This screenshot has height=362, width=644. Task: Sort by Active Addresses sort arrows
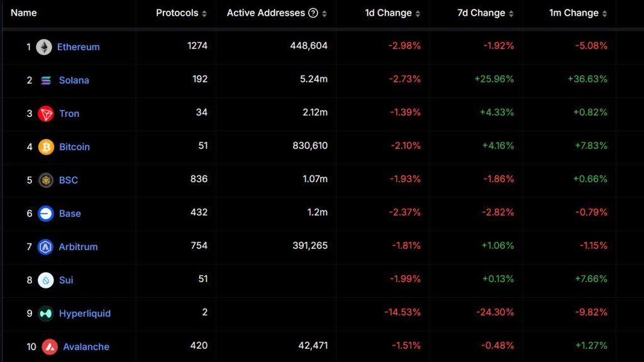[325, 13]
